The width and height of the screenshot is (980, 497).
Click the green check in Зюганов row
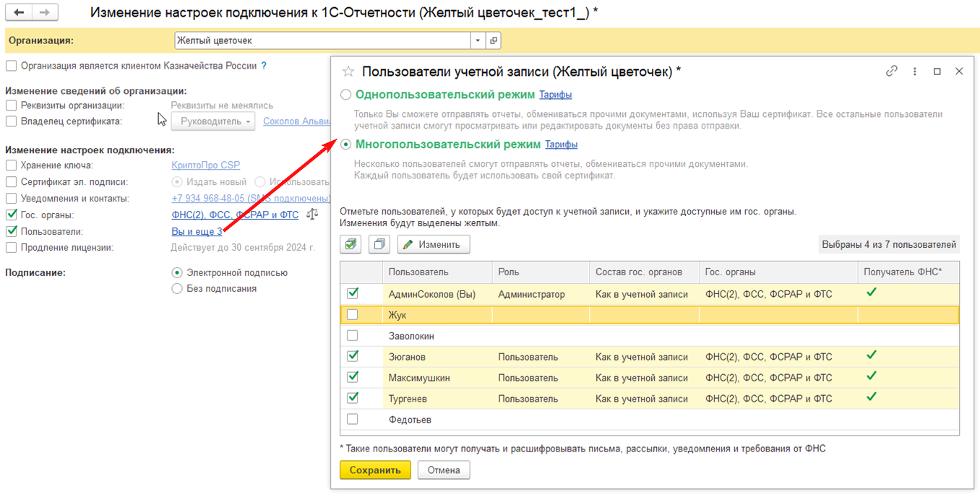872,355
